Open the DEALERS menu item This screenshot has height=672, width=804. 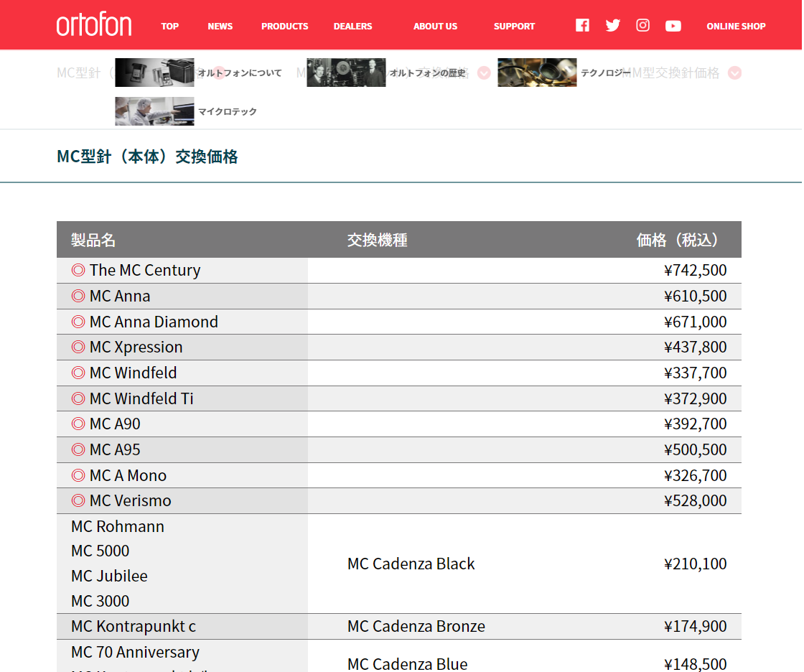tap(352, 26)
